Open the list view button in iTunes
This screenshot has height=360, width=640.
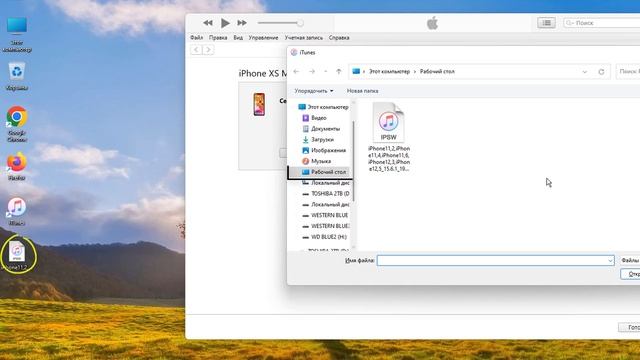[547, 23]
